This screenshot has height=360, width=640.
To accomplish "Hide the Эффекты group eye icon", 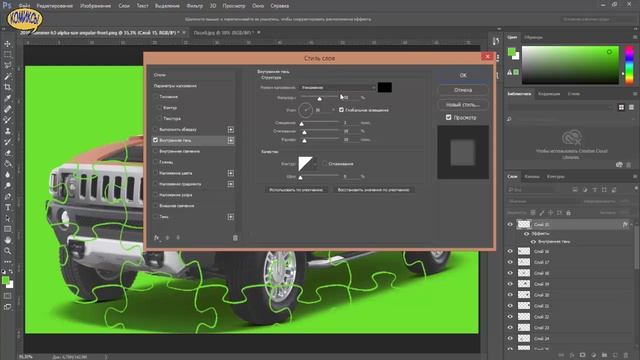I will (527, 234).
